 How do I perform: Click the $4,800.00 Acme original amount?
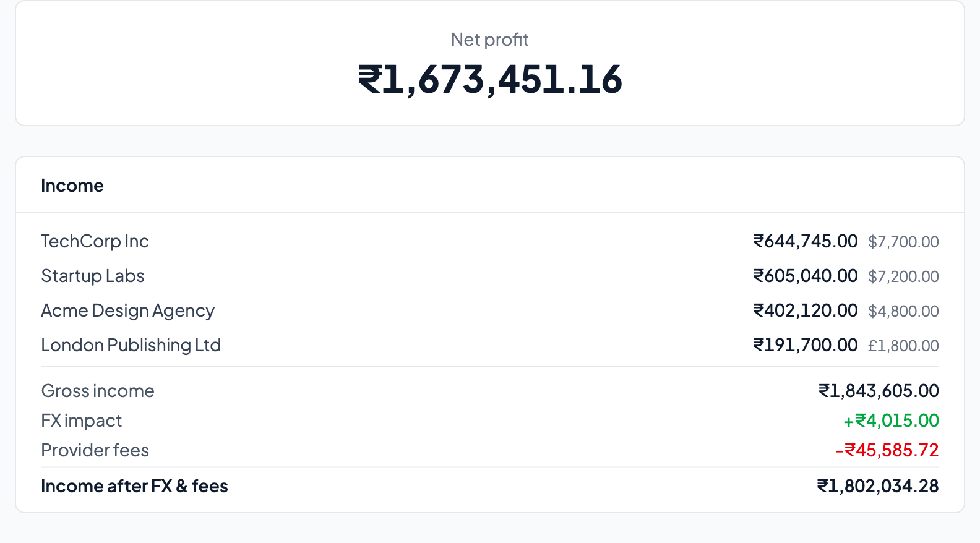903,311
